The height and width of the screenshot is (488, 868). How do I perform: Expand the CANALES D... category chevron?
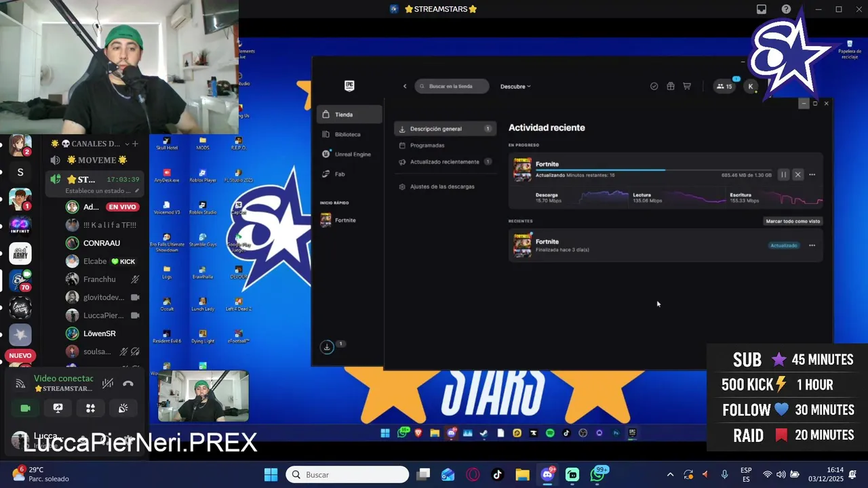point(127,144)
